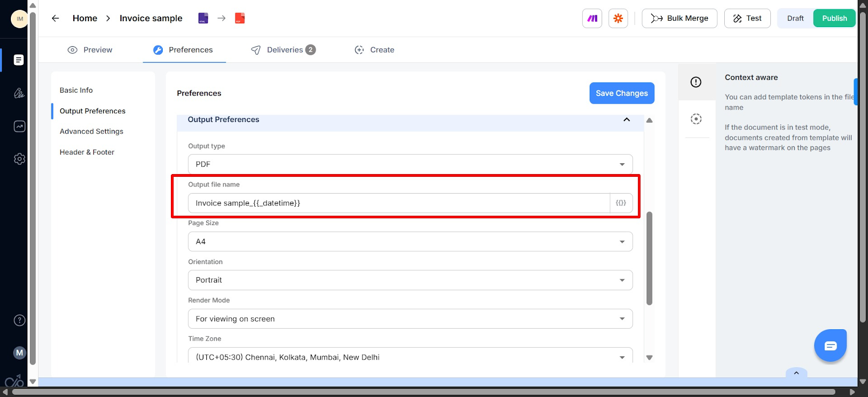Open the chat support bubble
The width and height of the screenshot is (868, 397).
point(830,346)
